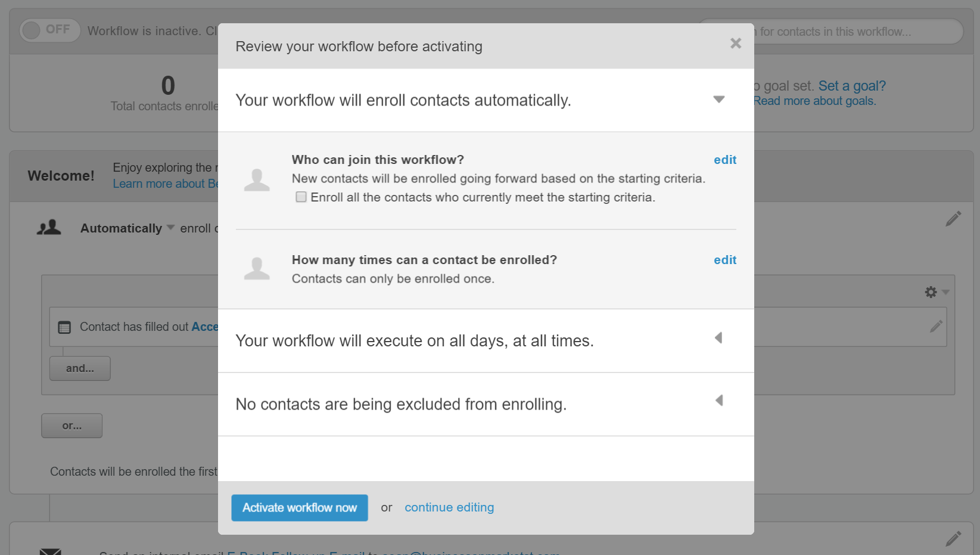
Task: Expand the 'No contacts are being excluded' section
Action: point(719,400)
